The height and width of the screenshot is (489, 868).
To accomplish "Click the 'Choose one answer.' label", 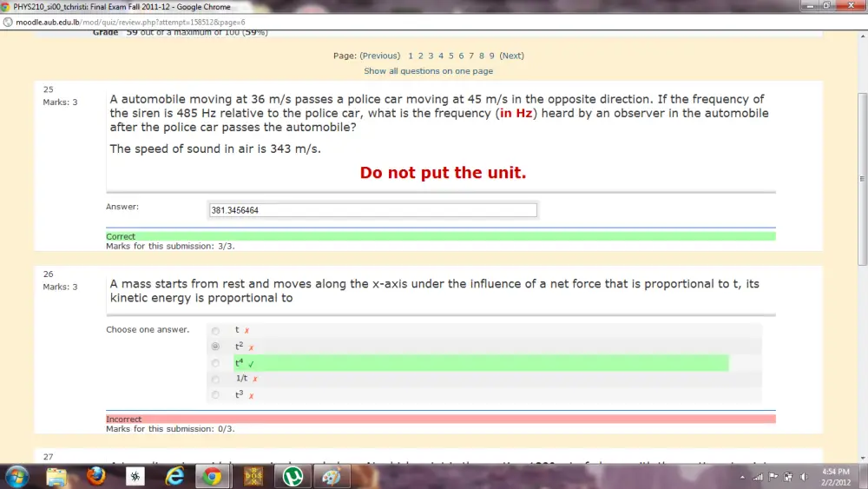I will [x=148, y=329].
